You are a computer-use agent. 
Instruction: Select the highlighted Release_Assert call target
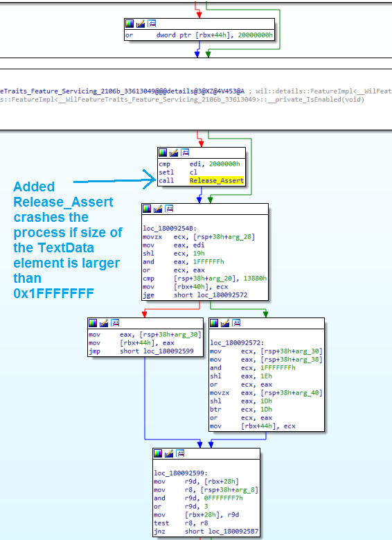coord(217,180)
